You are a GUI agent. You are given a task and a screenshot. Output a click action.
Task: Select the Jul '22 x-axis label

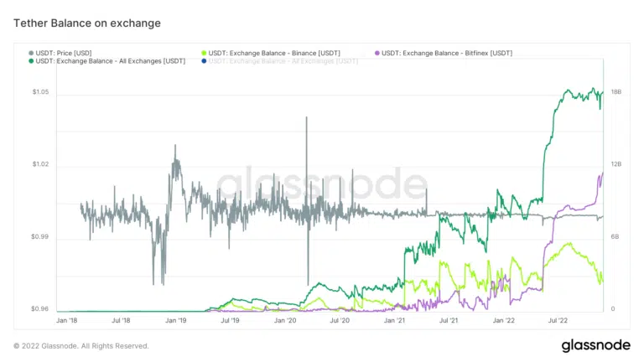[558, 320]
